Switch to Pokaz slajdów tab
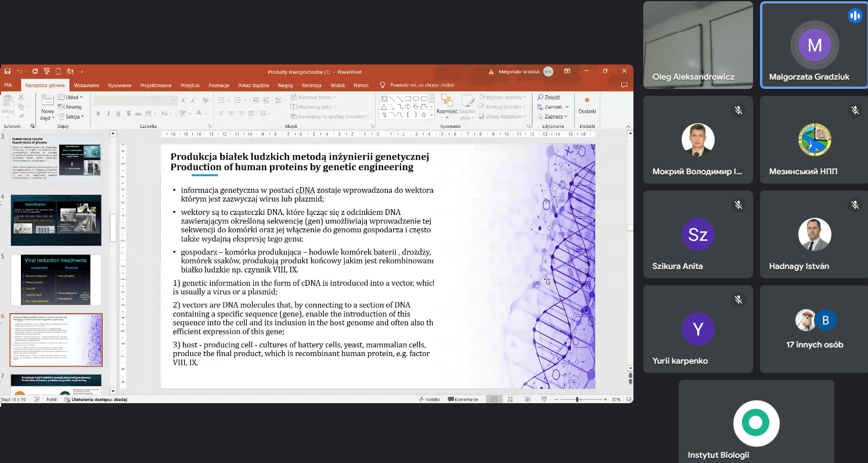 pyautogui.click(x=254, y=85)
